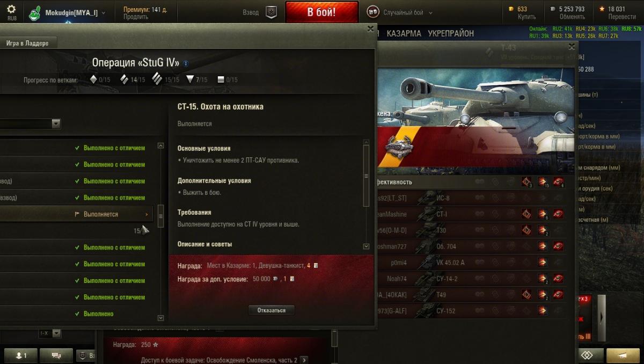644x364 pixels.
Task: Open the settings gear menu
Action: coord(11,10)
